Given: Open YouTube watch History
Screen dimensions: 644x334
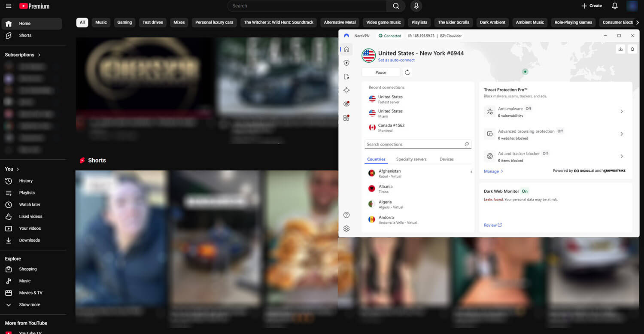Looking at the screenshot, I should coord(31,181).
